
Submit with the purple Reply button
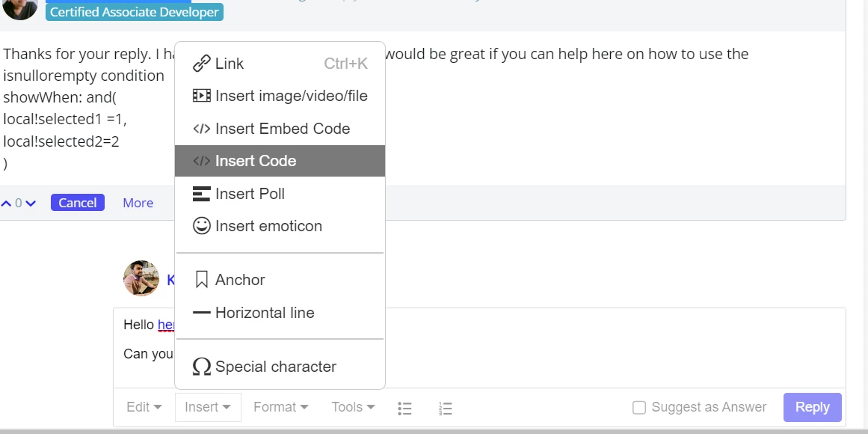[812, 407]
